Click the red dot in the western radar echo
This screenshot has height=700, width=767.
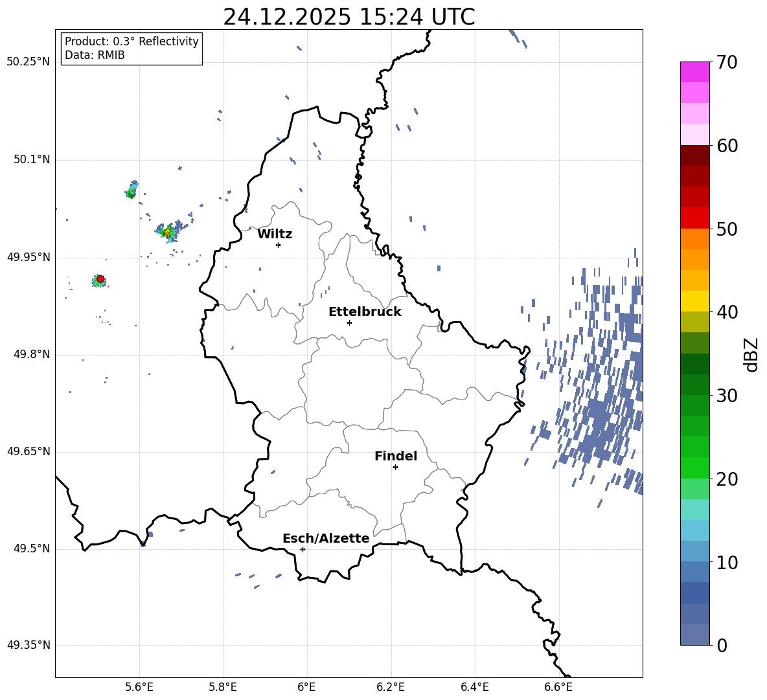point(100,279)
